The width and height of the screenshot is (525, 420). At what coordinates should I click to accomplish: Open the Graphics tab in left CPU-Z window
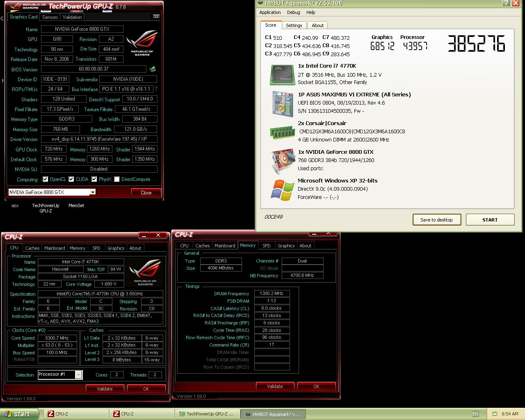tap(116, 248)
